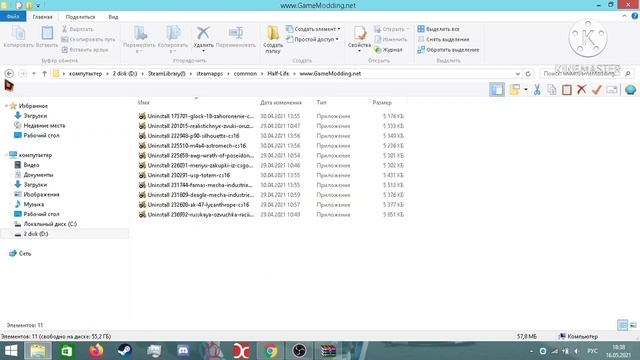
Task: Refresh the folder with the refresh icon
Action: click(x=528, y=74)
